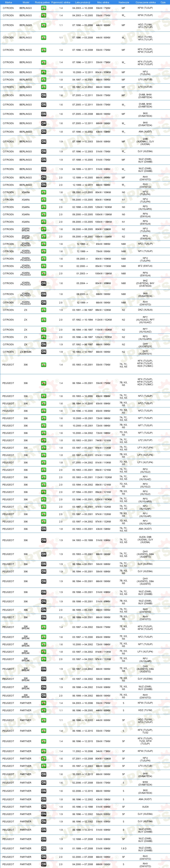Click the '11.2002 -> 10.2006' production years cell
Screen dimensions: 170x868
tap(82, 751)
